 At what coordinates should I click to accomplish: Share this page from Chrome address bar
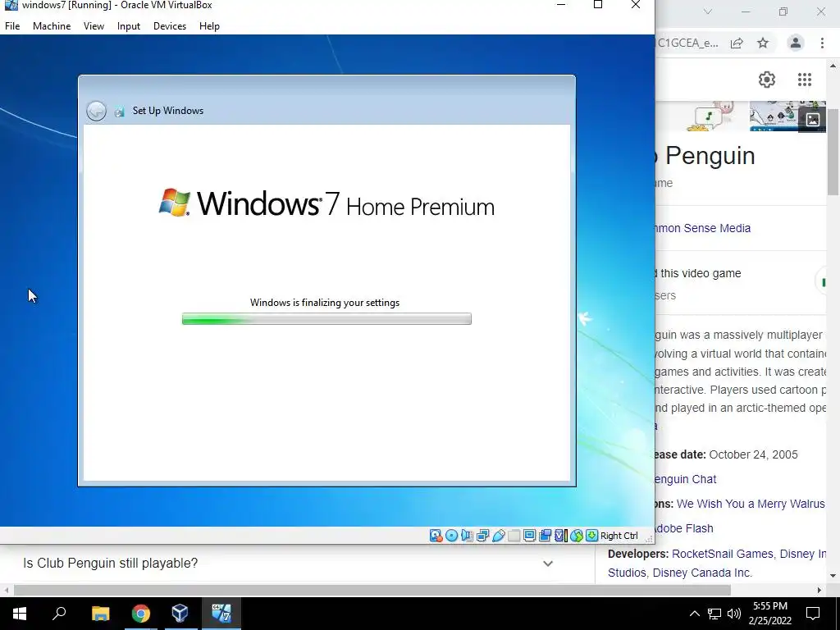737,43
